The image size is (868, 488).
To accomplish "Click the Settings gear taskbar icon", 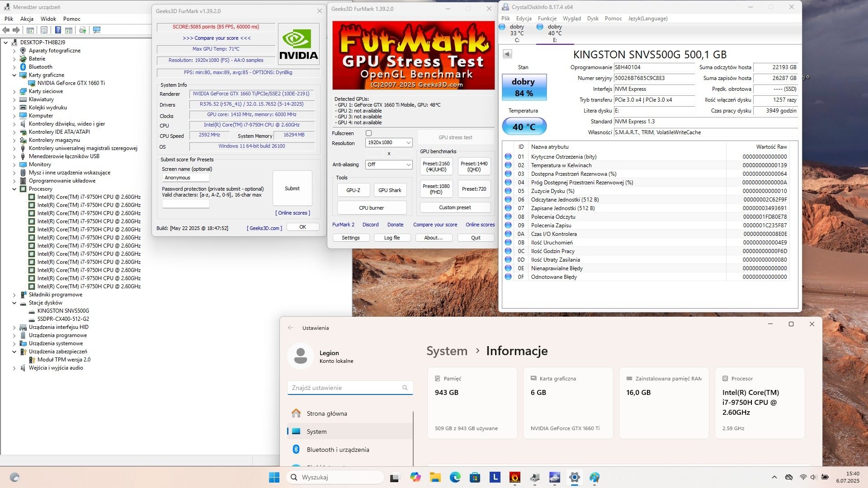I will tap(574, 477).
